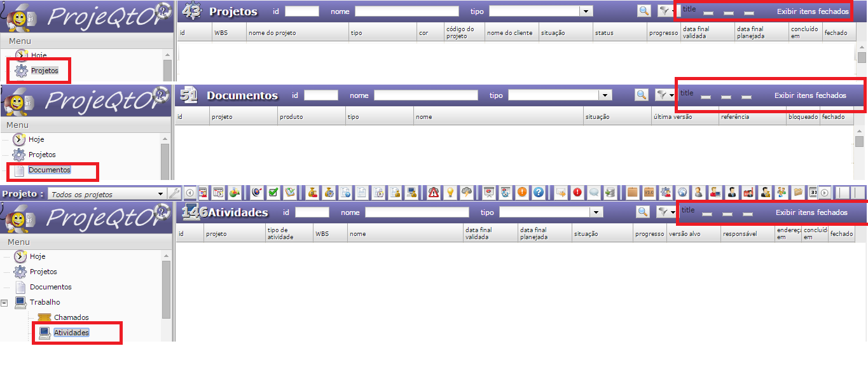The width and height of the screenshot is (868, 381).
Task: Open the 'Todos os projetos' project dropdown
Action: coord(106,194)
